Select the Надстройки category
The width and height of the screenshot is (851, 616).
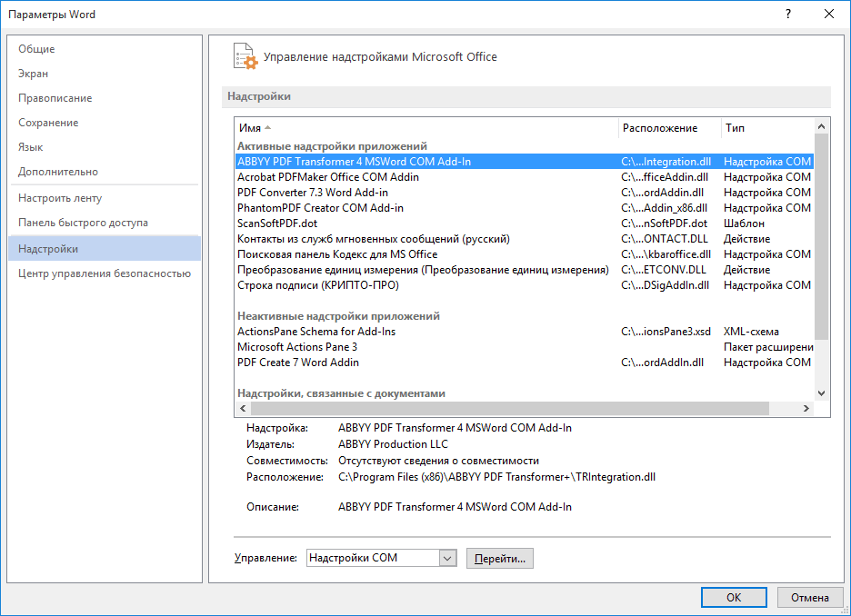[x=105, y=249]
